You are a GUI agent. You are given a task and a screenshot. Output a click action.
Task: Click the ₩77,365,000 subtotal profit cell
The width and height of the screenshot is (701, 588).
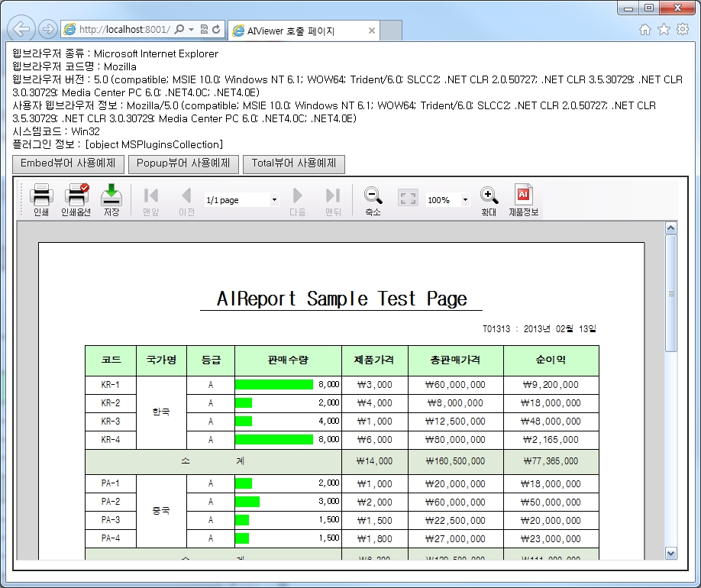point(551,461)
